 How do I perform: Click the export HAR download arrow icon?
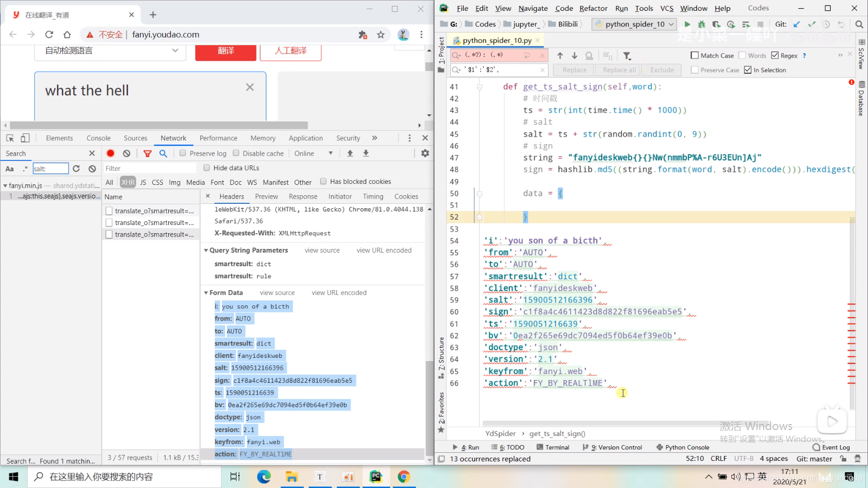[366, 153]
